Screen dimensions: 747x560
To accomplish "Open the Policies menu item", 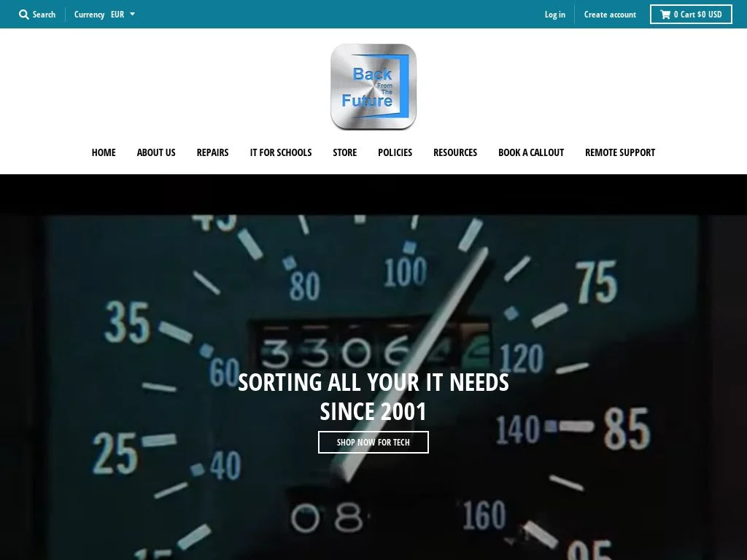I will coord(395,152).
